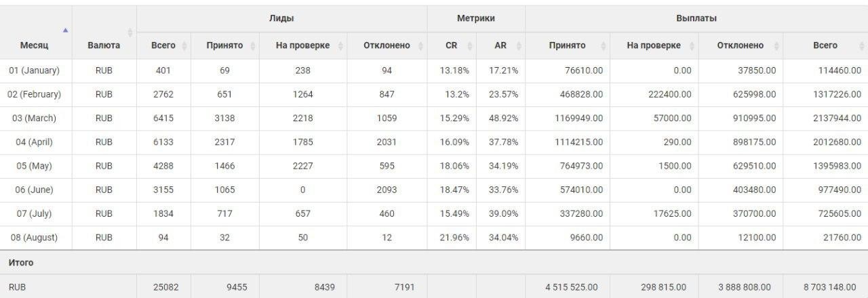Click sort arrows next to payouts Отклонено
Screen dimensions: 868x298
(776, 45)
